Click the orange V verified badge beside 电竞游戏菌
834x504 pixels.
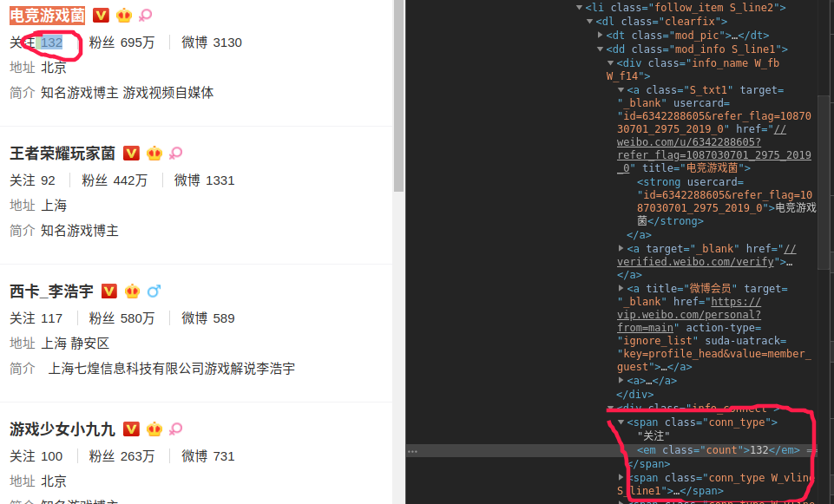click(x=101, y=16)
